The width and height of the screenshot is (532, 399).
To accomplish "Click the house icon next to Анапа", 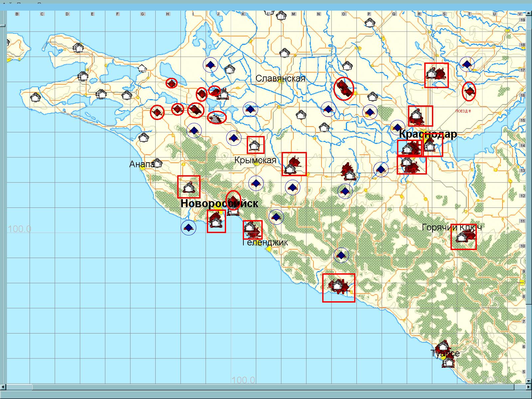I will coord(157,163).
